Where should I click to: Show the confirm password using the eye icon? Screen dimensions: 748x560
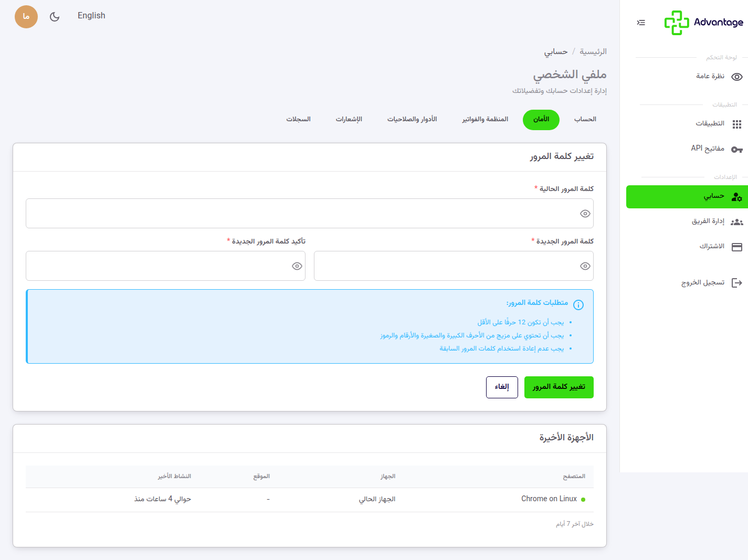point(297,266)
